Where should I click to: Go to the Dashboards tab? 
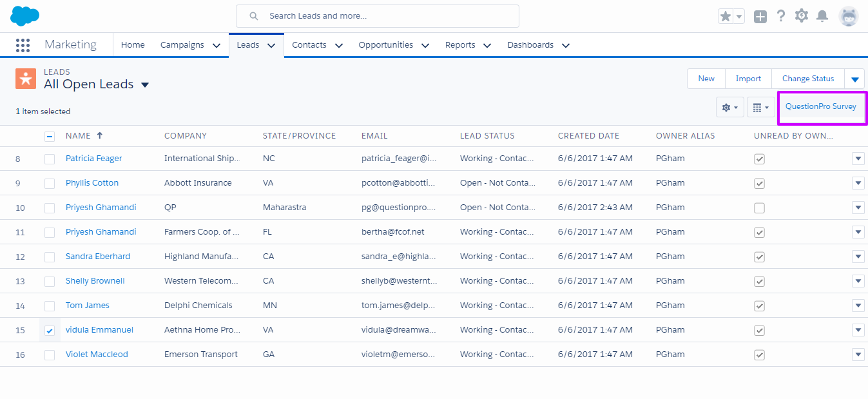click(x=530, y=45)
